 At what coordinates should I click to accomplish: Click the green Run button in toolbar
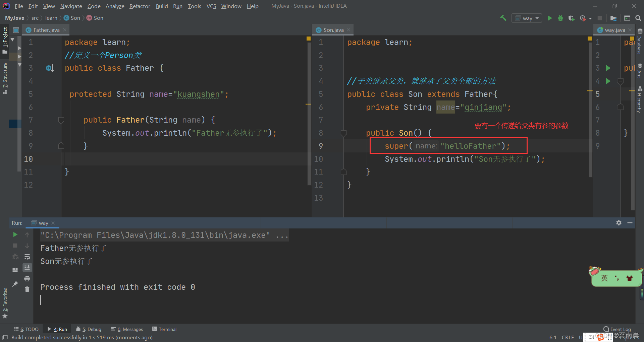[x=550, y=18]
